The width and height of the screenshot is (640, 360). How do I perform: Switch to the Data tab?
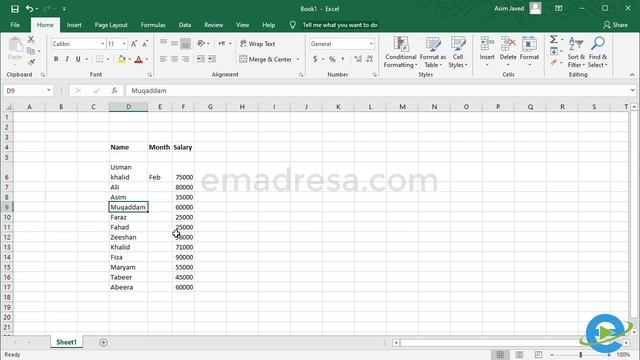(x=185, y=25)
